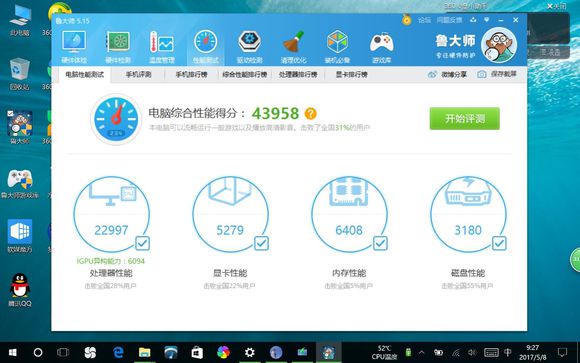Click the title bar skin shirt icon
The height and width of the screenshot is (363, 580).
coord(473,20)
